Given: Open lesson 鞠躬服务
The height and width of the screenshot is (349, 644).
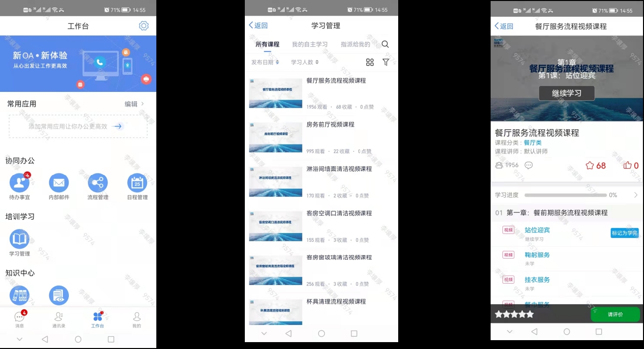Looking at the screenshot, I should [537, 255].
